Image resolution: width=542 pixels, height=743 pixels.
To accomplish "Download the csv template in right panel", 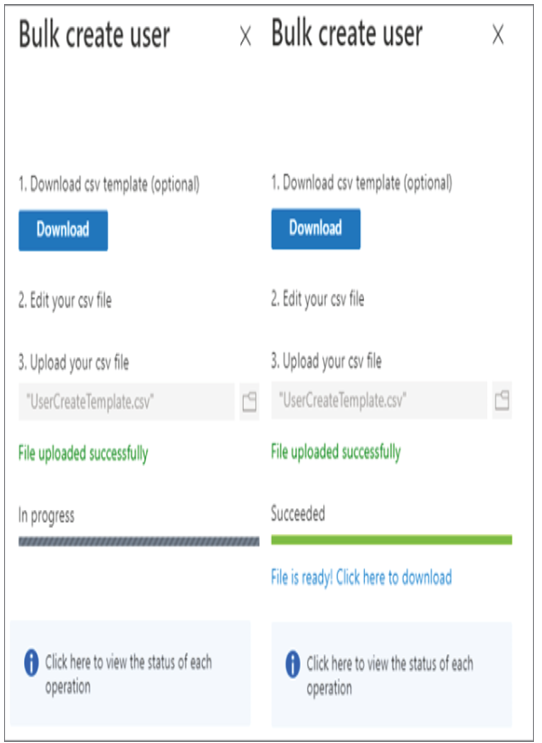I will [x=316, y=228].
